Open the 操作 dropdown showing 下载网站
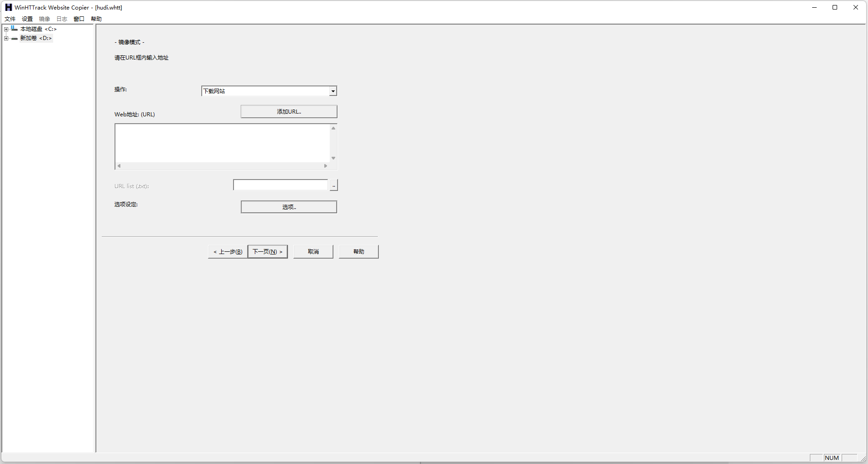This screenshot has height=464, width=868. pos(269,91)
